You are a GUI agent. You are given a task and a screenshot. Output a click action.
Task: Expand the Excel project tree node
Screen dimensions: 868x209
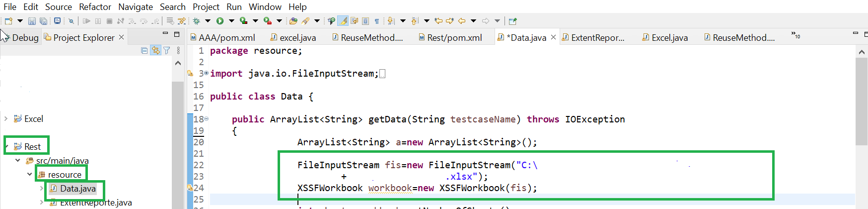6,118
